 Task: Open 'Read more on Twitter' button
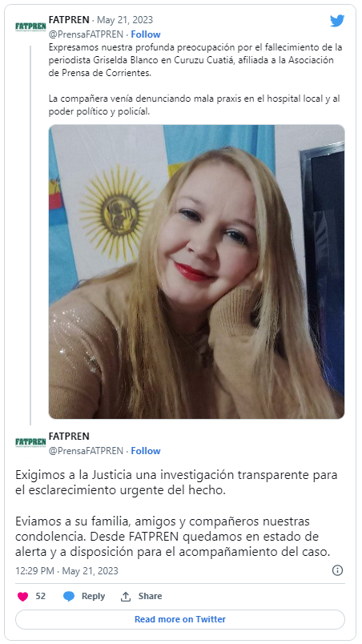tap(180, 619)
